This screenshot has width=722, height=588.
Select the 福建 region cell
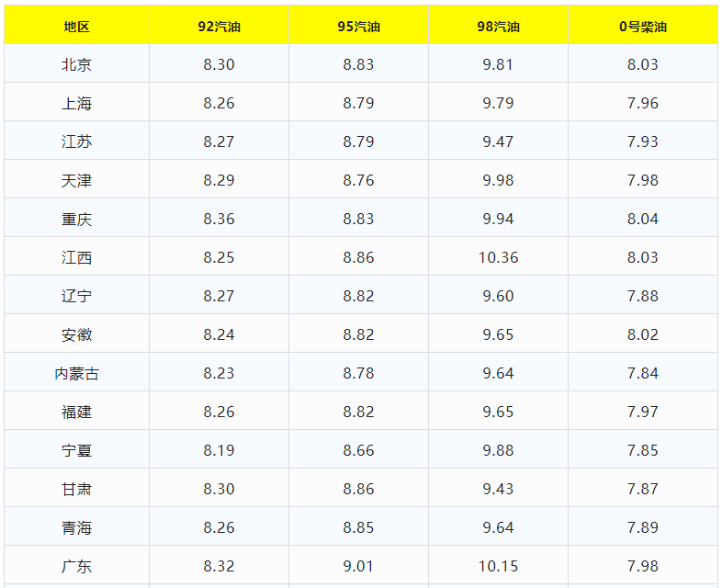pos(76,413)
